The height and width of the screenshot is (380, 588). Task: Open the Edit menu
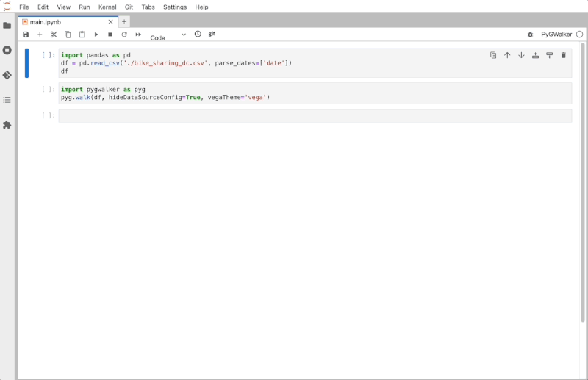43,7
